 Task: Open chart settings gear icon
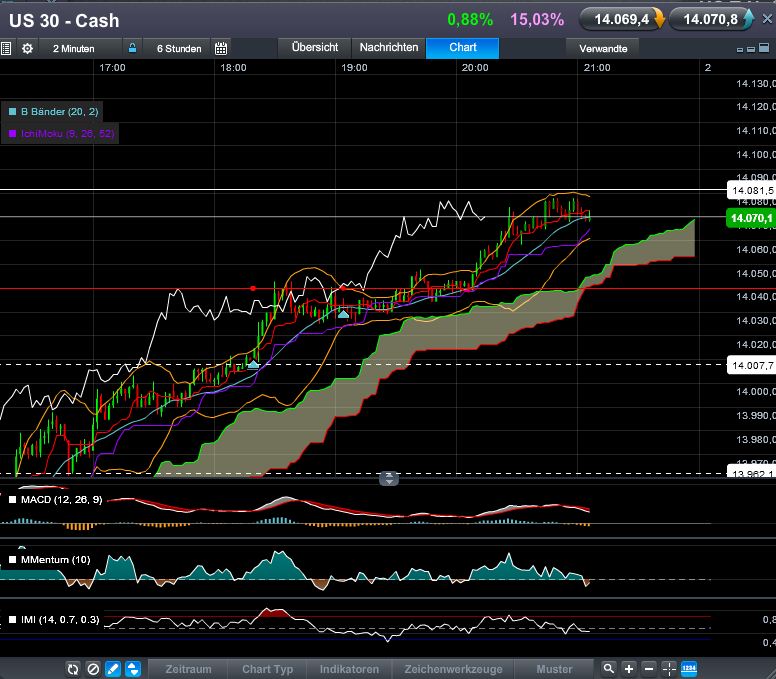tap(28, 48)
